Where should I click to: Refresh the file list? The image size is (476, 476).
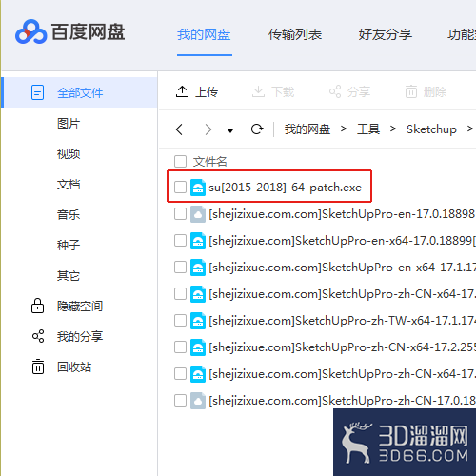(x=257, y=129)
